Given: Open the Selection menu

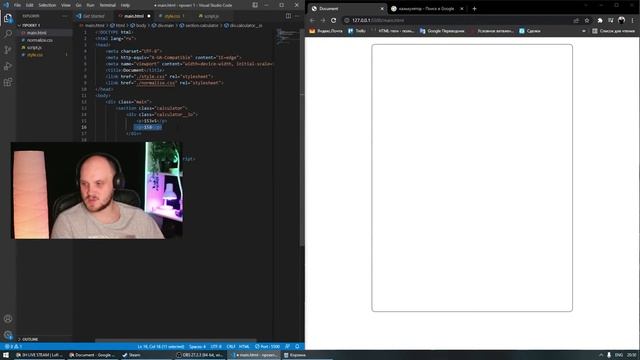Looking at the screenshot, I should click(x=47, y=5).
